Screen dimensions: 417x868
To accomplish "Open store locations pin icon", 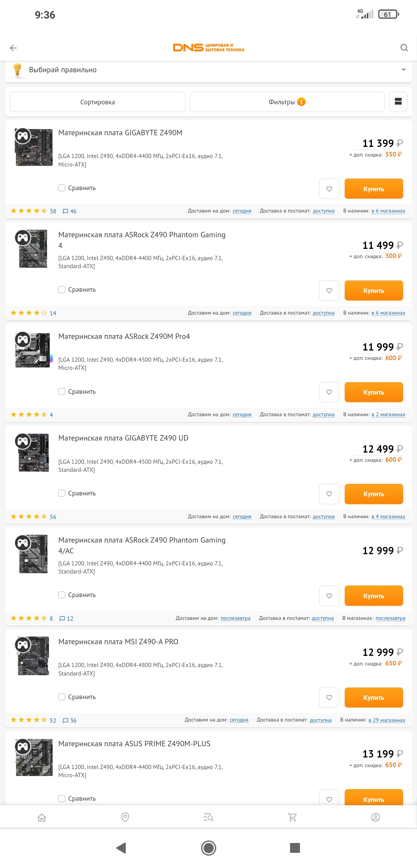I will click(x=125, y=817).
